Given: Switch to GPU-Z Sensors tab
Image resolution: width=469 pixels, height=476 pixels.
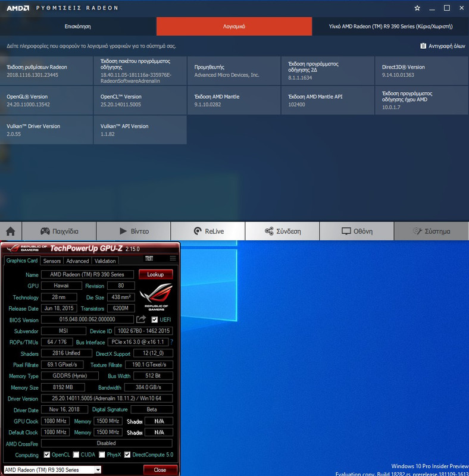Looking at the screenshot, I should click(x=52, y=261).
